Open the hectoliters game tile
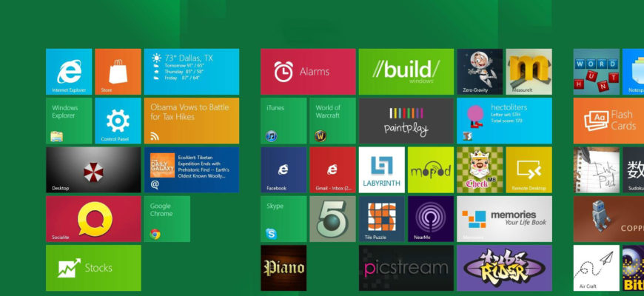The height and width of the screenshot is (296, 644). click(x=504, y=121)
